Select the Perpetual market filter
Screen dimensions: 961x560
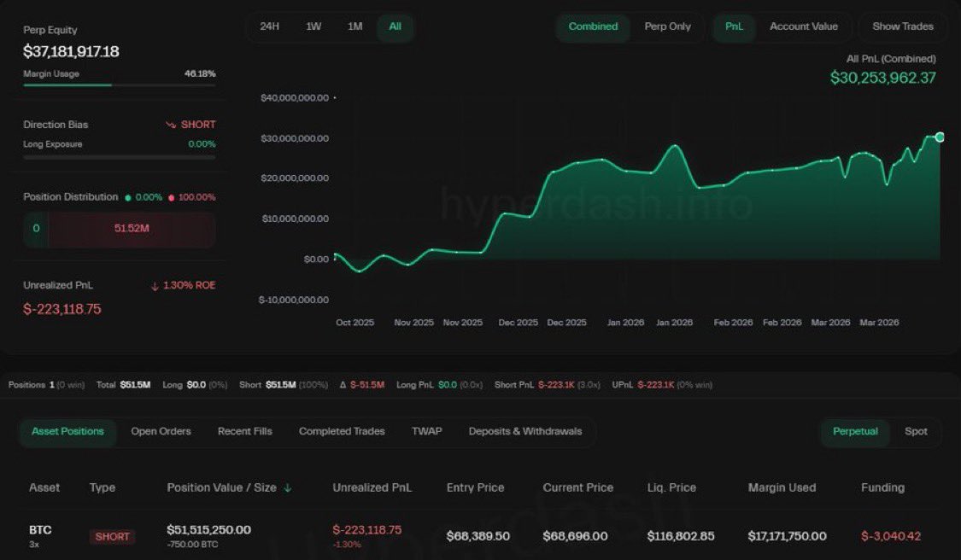click(x=855, y=431)
